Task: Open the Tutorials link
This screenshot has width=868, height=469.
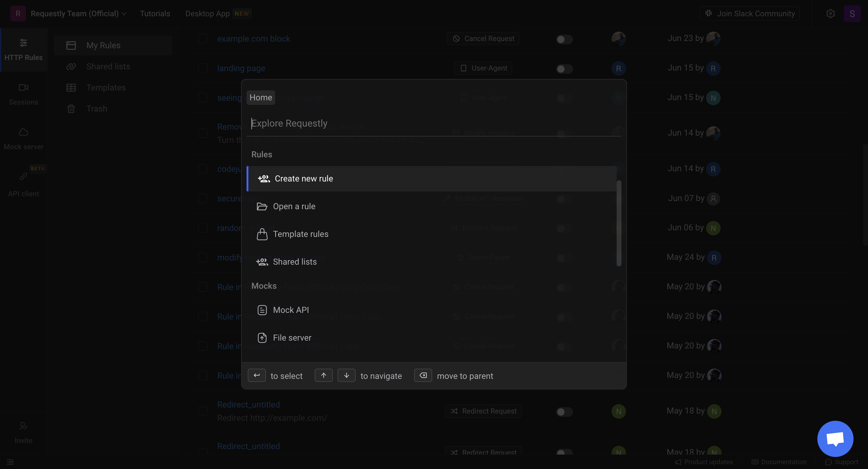Action: [x=155, y=14]
